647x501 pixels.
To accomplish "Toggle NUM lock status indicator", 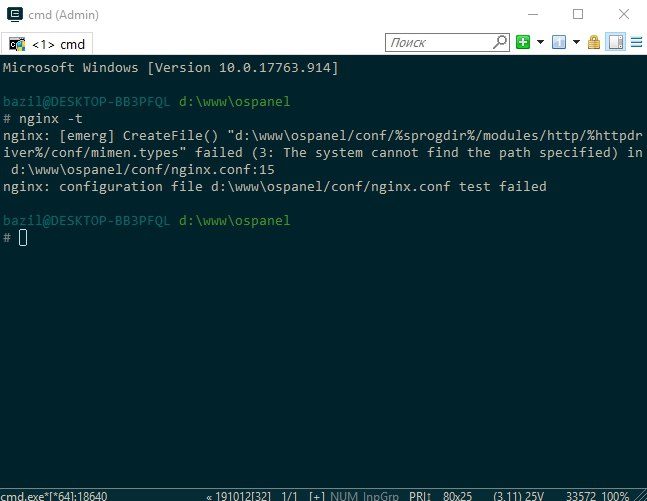I will tap(344, 496).
